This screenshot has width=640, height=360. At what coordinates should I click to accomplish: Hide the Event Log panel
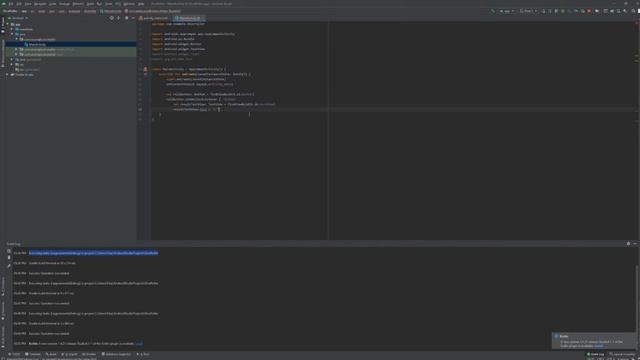pos(635,244)
